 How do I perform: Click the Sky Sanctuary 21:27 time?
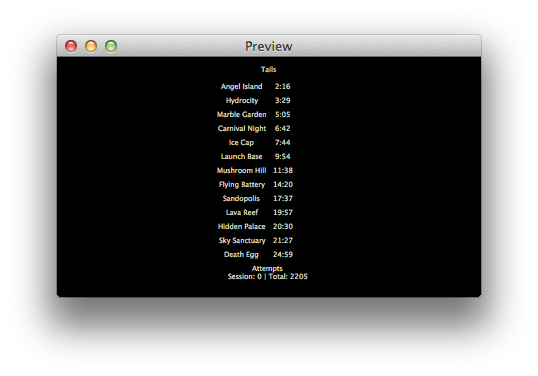tap(283, 240)
